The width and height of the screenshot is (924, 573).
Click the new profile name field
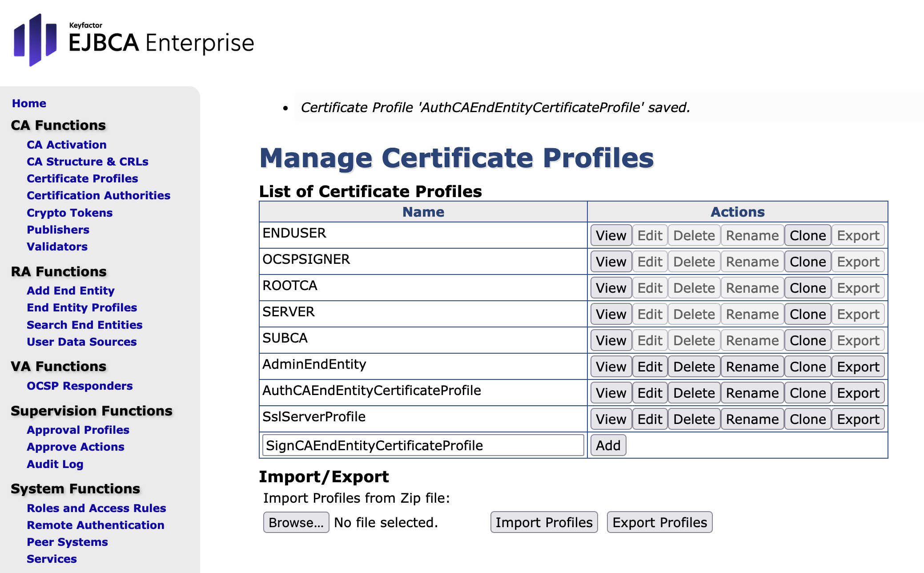422,445
